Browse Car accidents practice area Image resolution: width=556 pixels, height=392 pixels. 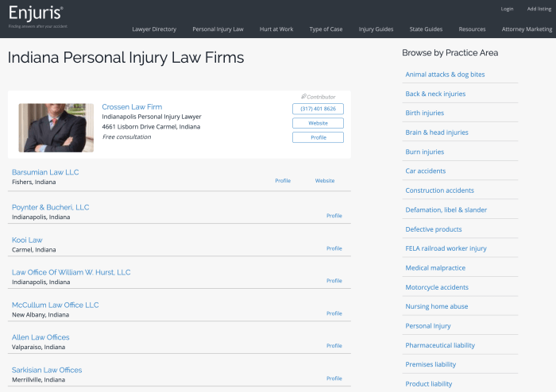point(426,171)
